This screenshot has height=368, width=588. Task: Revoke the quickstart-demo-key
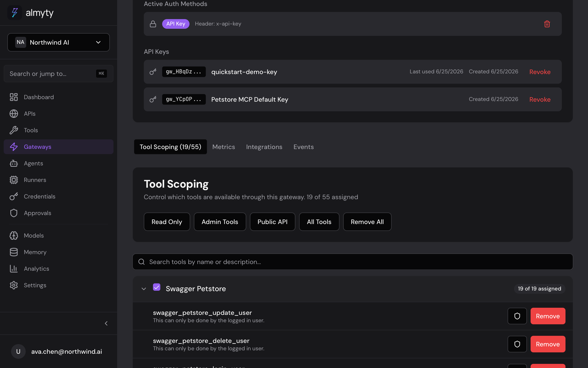[x=540, y=72]
